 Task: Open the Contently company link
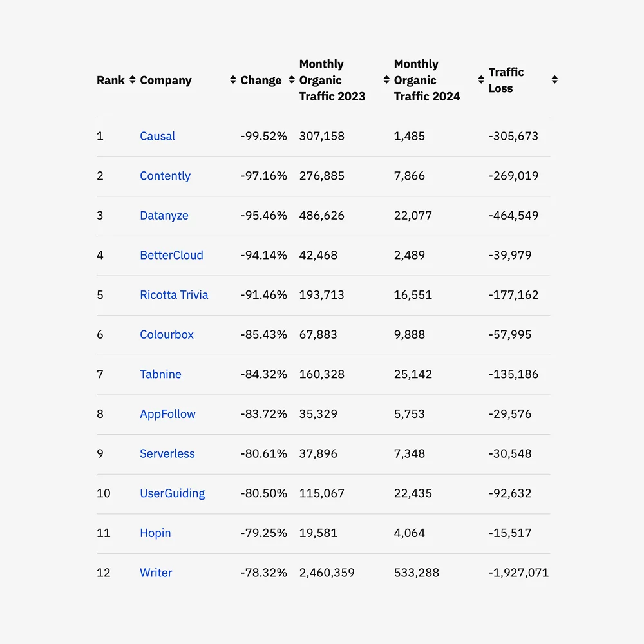pyautogui.click(x=165, y=176)
